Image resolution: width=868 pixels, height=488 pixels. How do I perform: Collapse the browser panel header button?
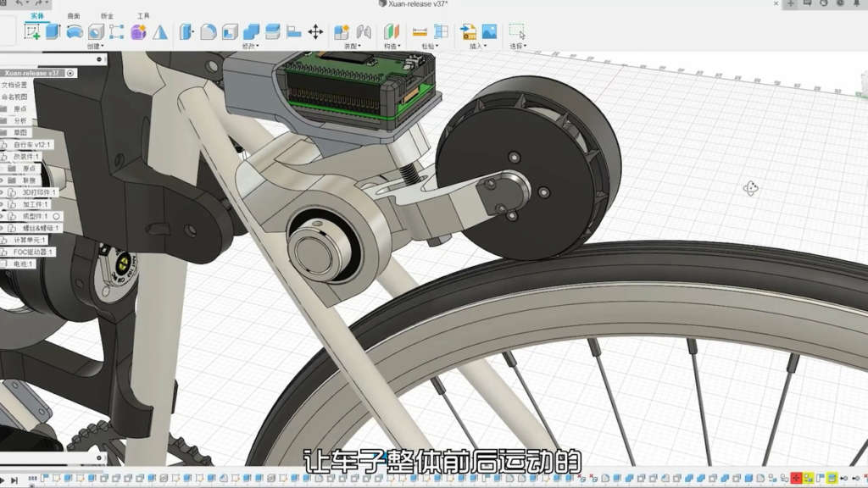click(100, 59)
